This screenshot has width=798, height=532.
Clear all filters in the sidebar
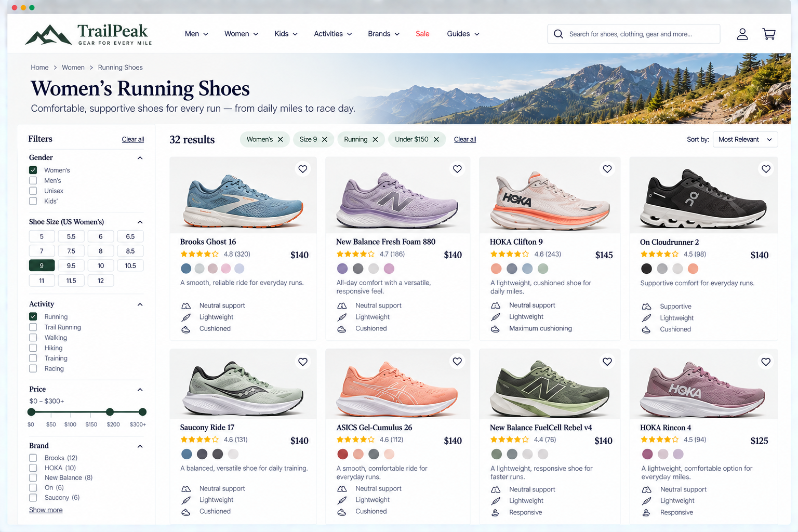133,139
